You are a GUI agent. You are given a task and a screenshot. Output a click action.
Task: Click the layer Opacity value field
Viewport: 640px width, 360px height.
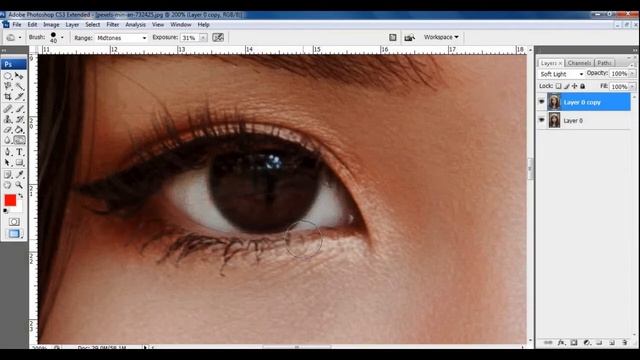tap(619, 73)
